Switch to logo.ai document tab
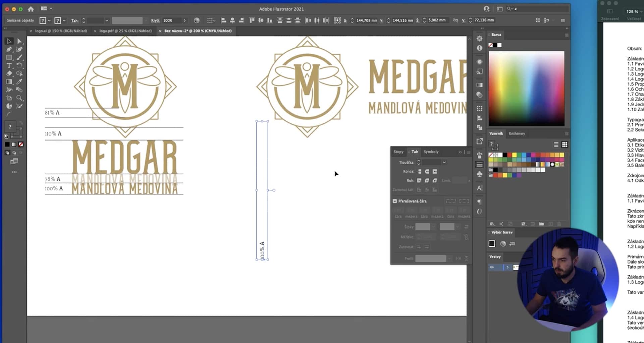This screenshot has height=343, width=644. 61,31
